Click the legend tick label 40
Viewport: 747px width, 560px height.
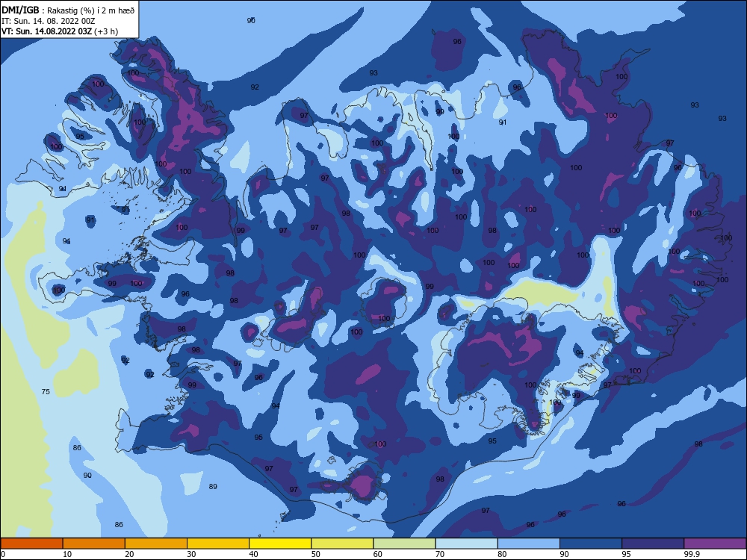click(x=253, y=554)
